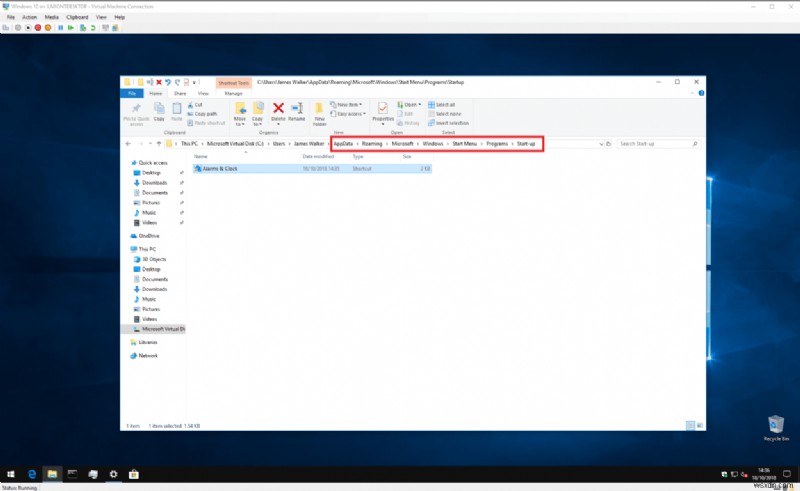Click the Users breadcrumb in address bar
The height and width of the screenshot is (491, 800).
tap(279, 144)
